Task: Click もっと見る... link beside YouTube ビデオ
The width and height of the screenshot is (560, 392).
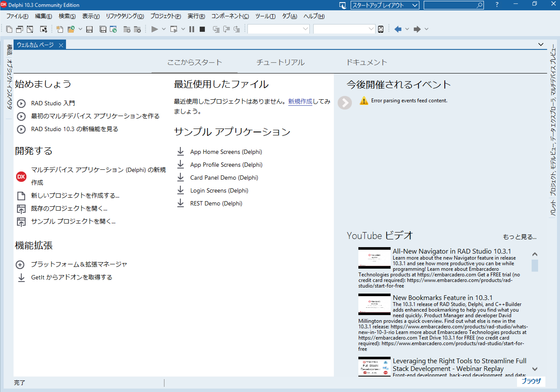Action: [x=520, y=237]
